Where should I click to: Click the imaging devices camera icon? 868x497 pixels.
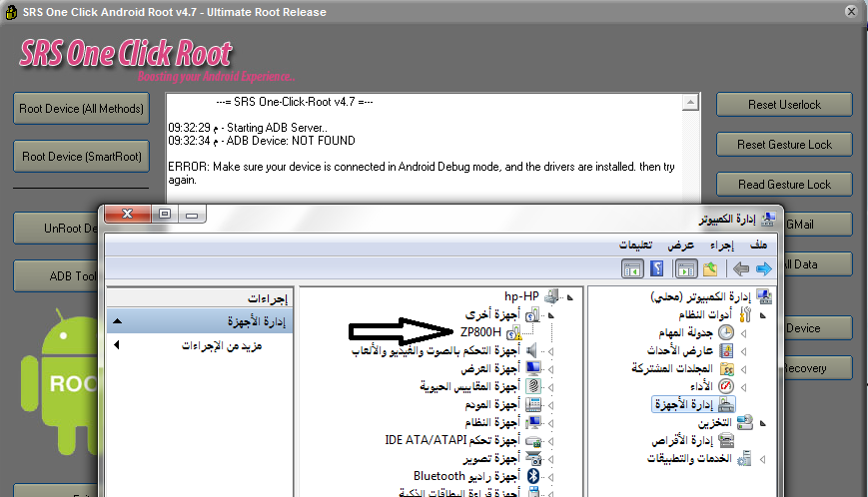pyautogui.click(x=533, y=458)
